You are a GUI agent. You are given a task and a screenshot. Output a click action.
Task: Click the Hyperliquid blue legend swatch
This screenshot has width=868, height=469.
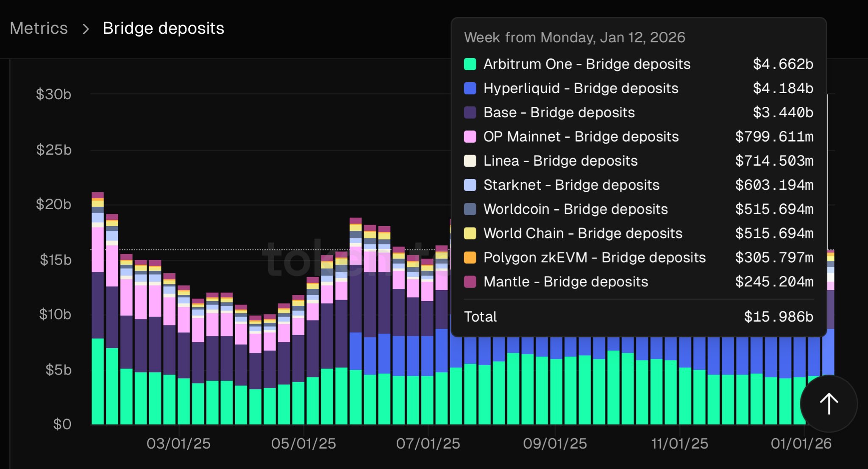pyautogui.click(x=470, y=88)
